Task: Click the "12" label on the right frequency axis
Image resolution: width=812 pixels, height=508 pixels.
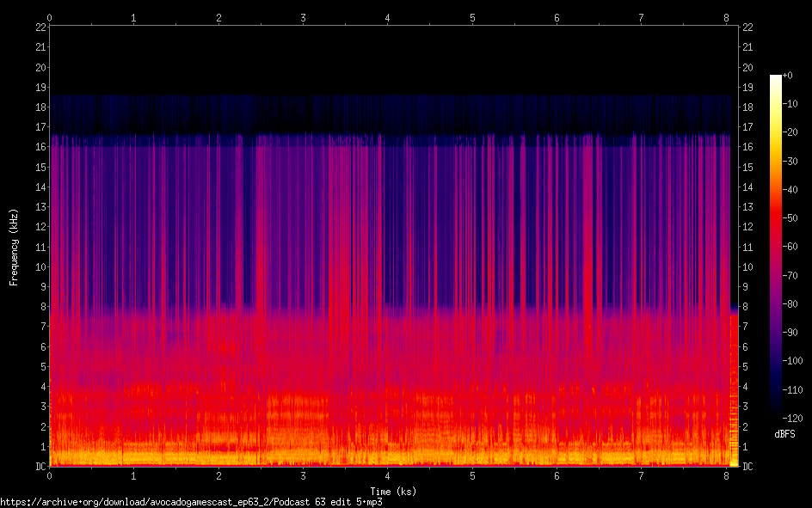Action: pos(747,227)
